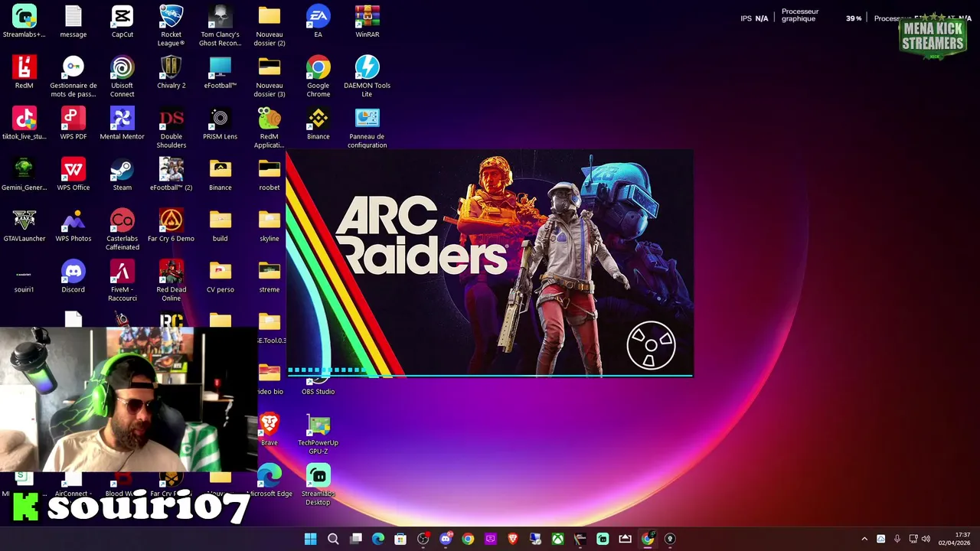Open the Gestionnaire de mots de passe icon
This screenshot has height=551, width=980.
click(73, 77)
